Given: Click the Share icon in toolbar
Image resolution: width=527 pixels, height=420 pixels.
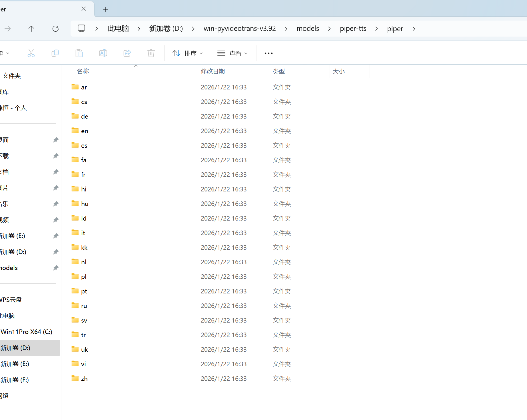Looking at the screenshot, I should [x=127, y=53].
